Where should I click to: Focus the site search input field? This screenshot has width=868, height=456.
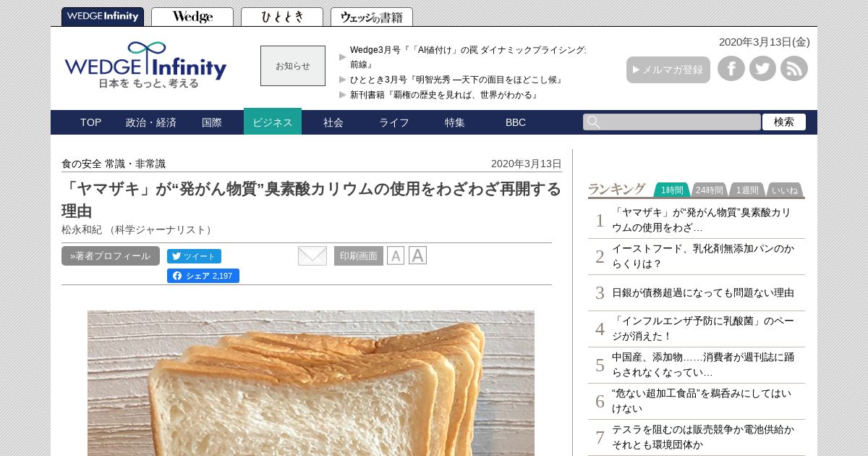[672, 122]
